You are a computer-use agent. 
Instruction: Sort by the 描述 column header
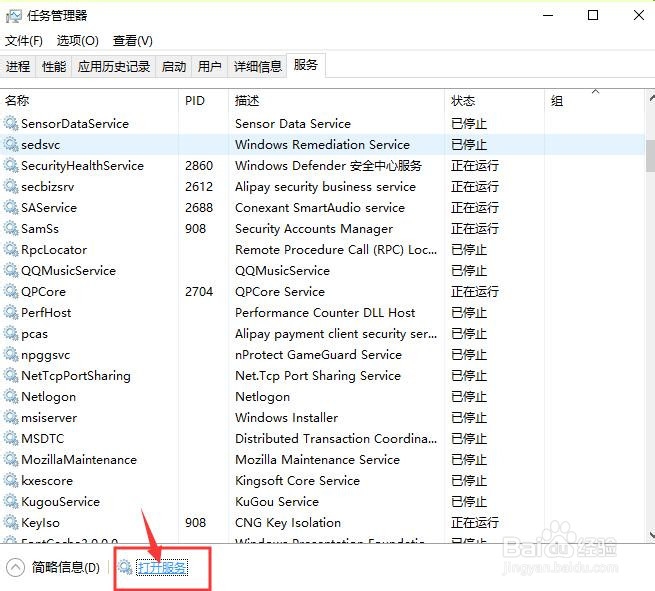(x=337, y=101)
